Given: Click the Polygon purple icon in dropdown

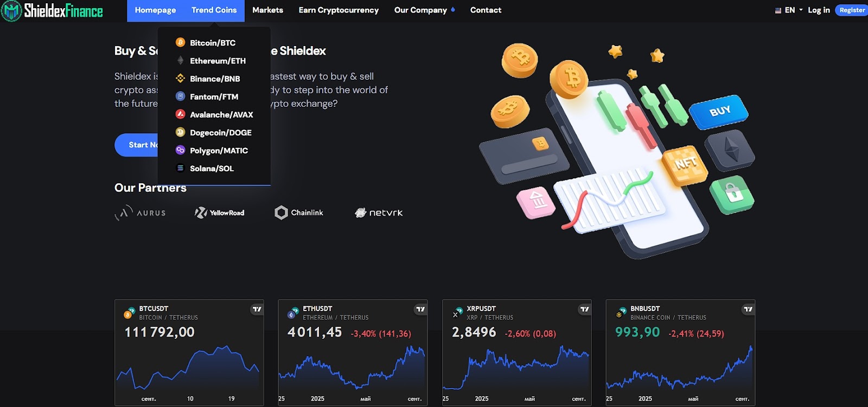Looking at the screenshot, I should coord(180,150).
